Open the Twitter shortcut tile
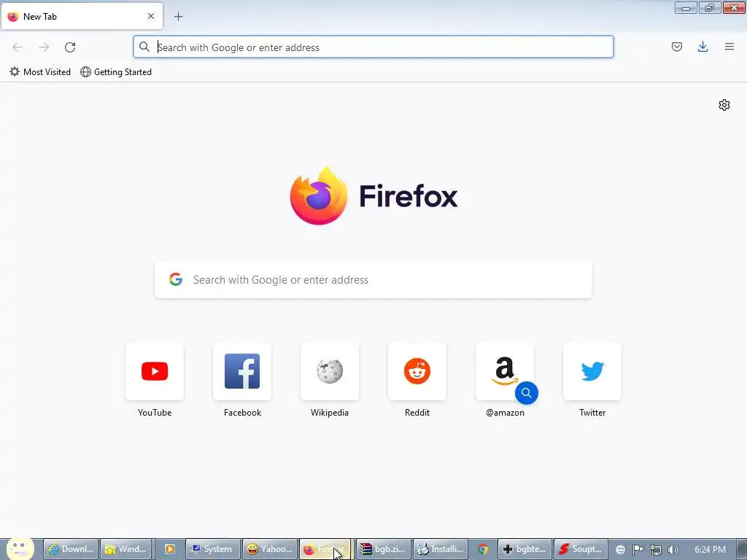This screenshot has width=747, height=560. coord(592,371)
